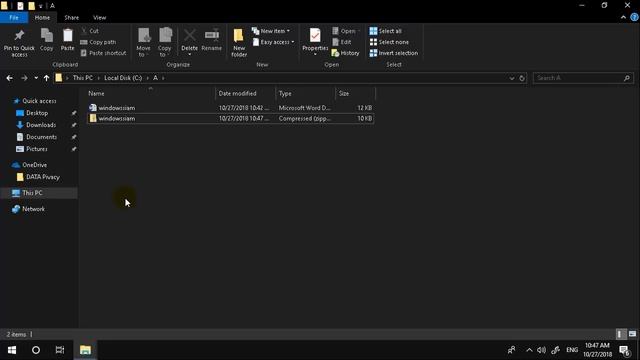Image resolution: width=640 pixels, height=360 pixels.
Task: Click the Edit ribbon button
Action: pyautogui.click(x=342, y=42)
